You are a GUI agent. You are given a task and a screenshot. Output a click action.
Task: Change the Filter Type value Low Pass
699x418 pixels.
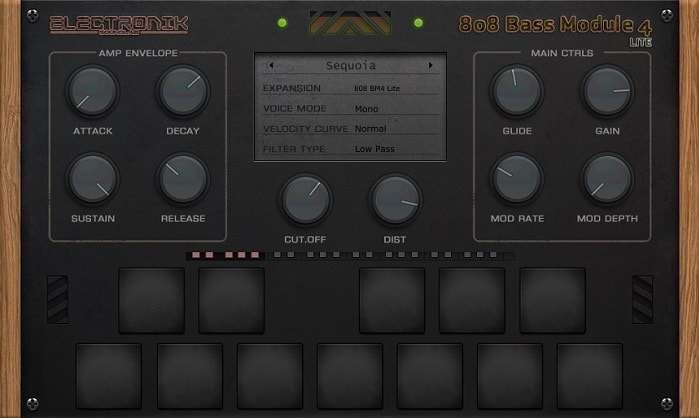[x=374, y=149]
